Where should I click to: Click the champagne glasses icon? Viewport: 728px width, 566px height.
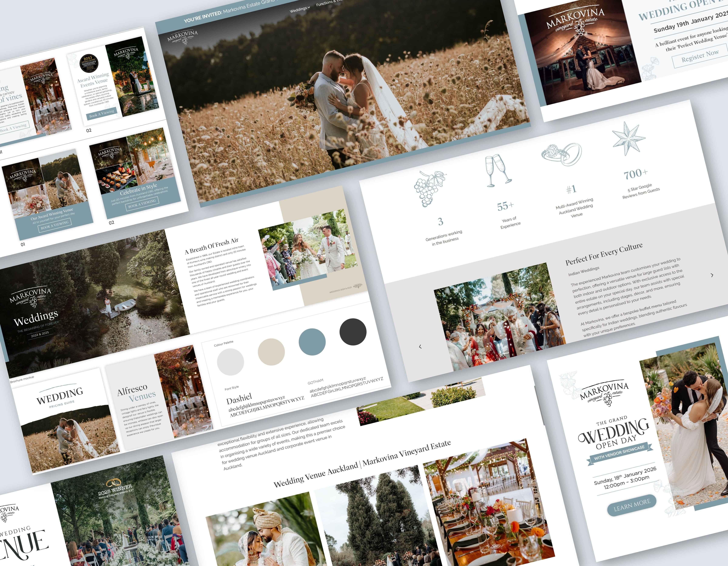tap(497, 171)
